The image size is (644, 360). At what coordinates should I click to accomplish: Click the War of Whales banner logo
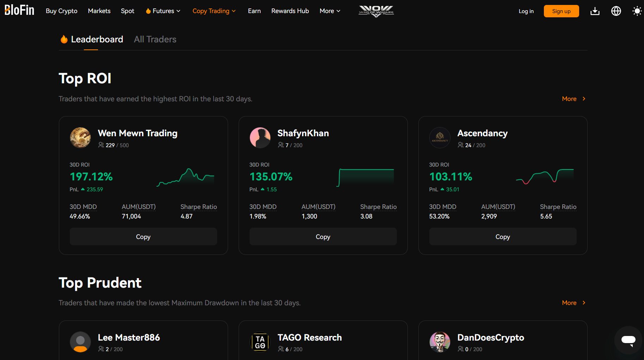(376, 11)
